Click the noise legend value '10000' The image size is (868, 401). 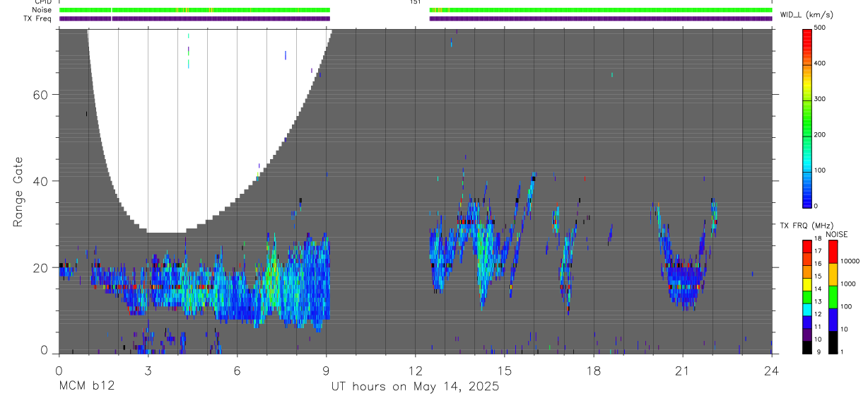850,261
